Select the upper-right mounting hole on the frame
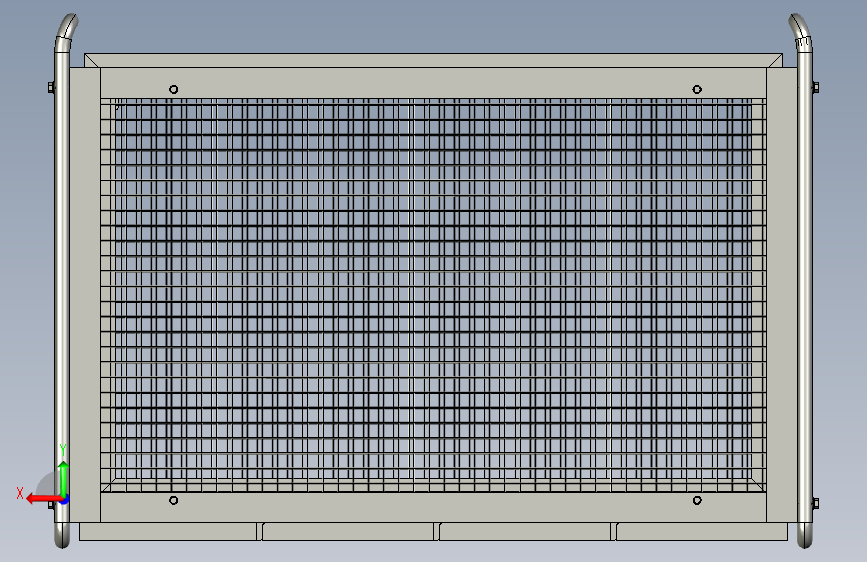 click(697, 89)
